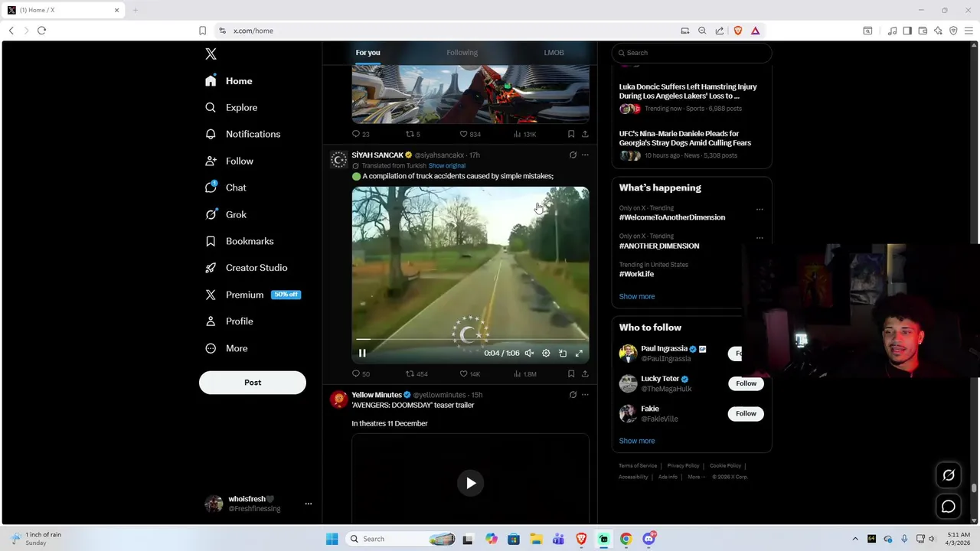Open Chat in the sidebar
This screenshot has width=980, height=551.
click(x=226, y=187)
